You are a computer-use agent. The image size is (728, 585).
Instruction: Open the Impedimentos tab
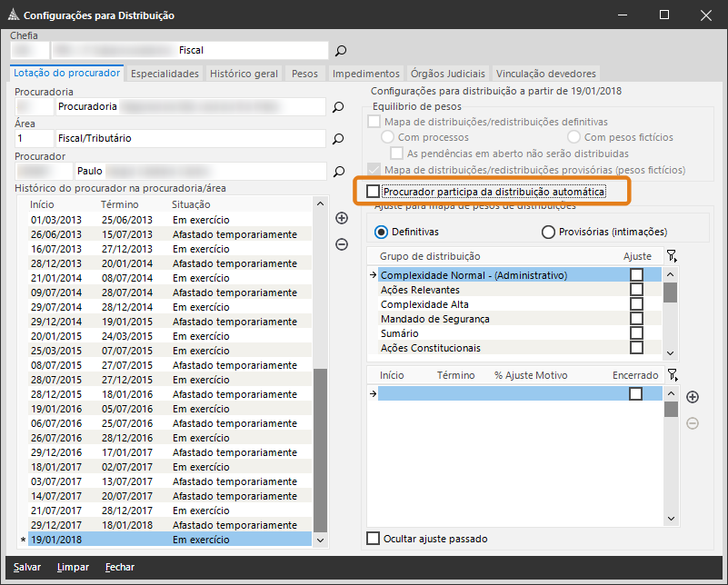click(x=365, y=74)
